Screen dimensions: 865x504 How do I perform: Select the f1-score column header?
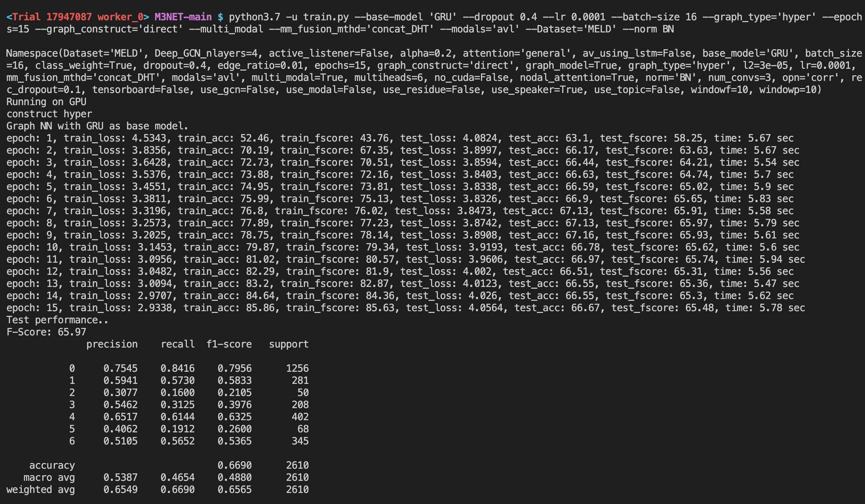click(x=229, y=344)
